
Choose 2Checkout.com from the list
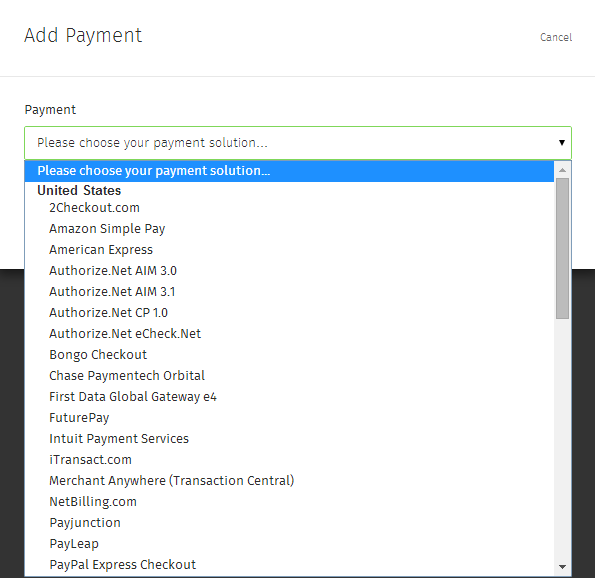[289, 208]
